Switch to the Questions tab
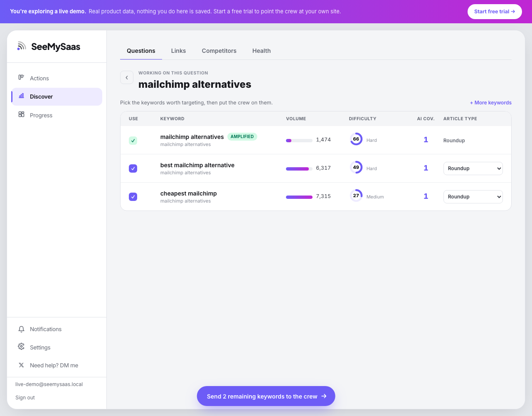This screenshot has width=532, height=416. [141, 51]
